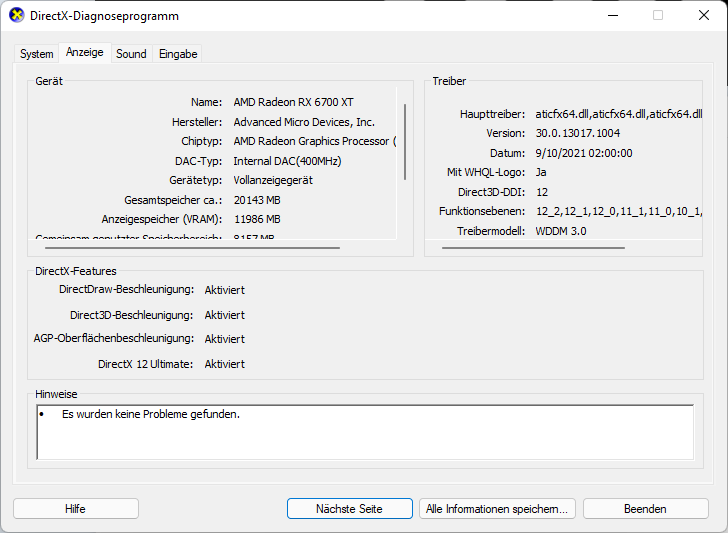Screen dimensions: 728x533
Task: Click Aktiviert beside Direct3D-Beschleunigung
Action: [225, 315]
